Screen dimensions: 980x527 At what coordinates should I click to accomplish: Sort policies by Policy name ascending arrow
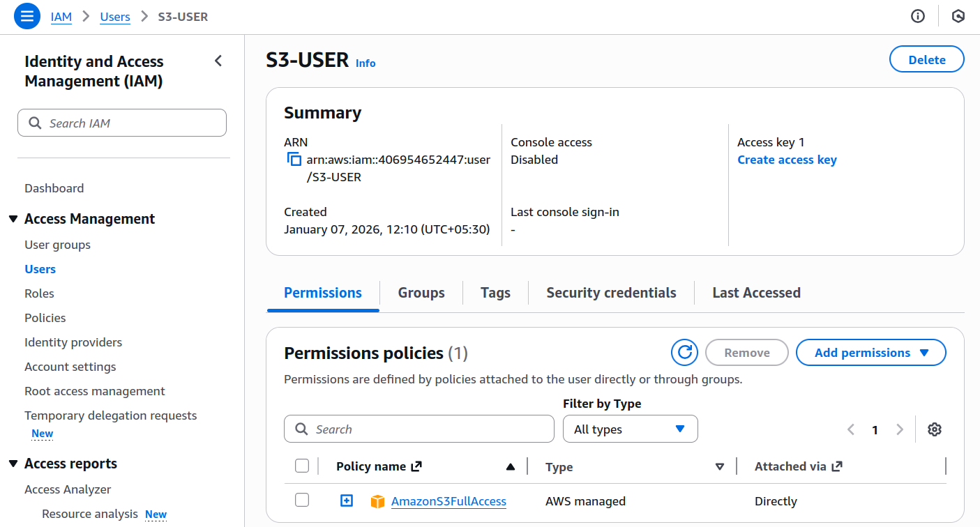511,466
